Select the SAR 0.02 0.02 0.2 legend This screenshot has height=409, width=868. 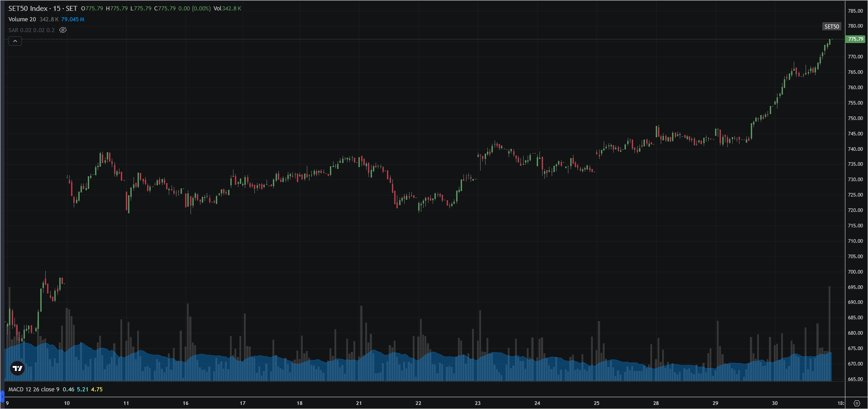31,30
